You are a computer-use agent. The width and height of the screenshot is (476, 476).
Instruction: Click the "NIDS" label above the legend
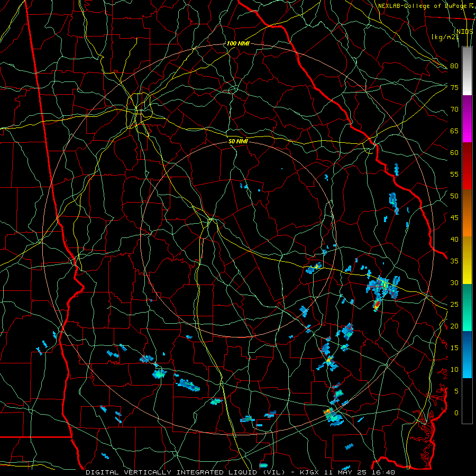coord(465,32)
